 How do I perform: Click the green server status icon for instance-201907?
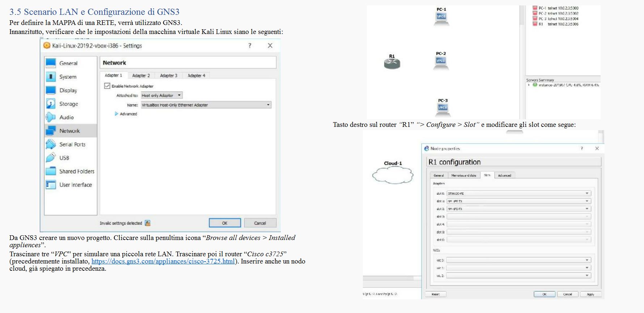coord(535,85)
